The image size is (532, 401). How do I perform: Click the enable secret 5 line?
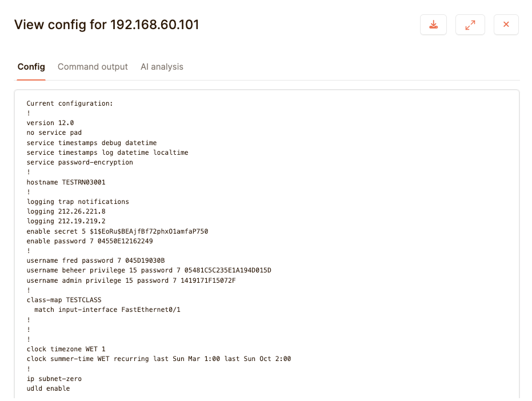point(117,231)
